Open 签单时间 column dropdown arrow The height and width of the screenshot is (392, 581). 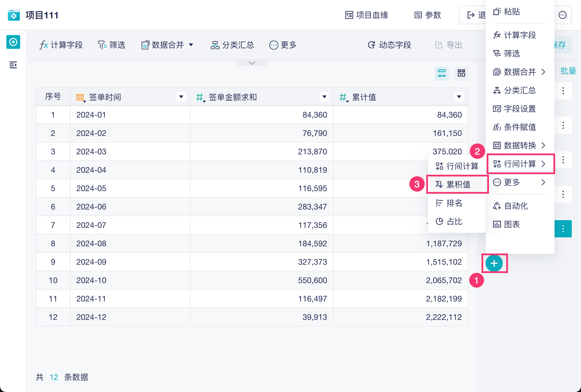181,97
